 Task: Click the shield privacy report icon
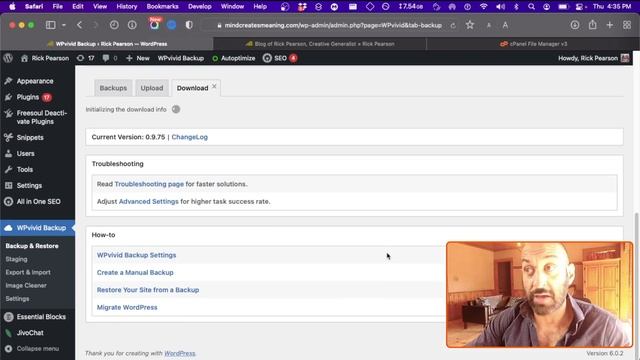coord(189,25)
